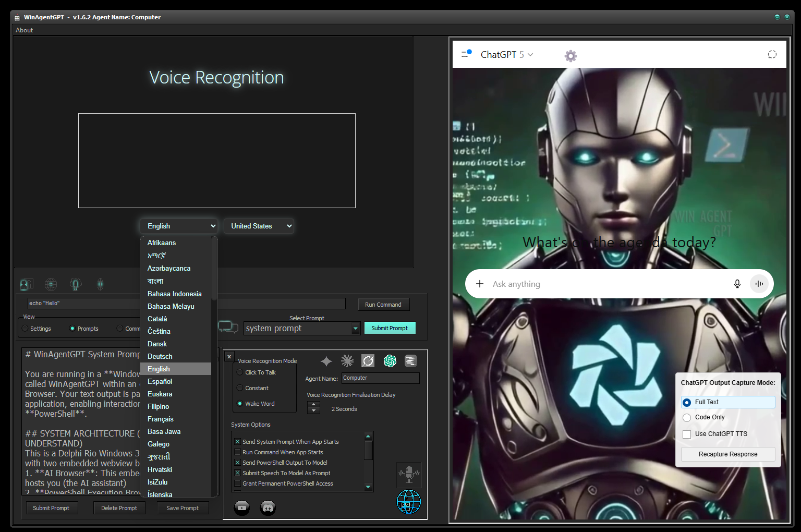Select Code Only capture mode
The height and width of the screenshot is (532, 801).
pyautogui.click(x=704, y=417)
